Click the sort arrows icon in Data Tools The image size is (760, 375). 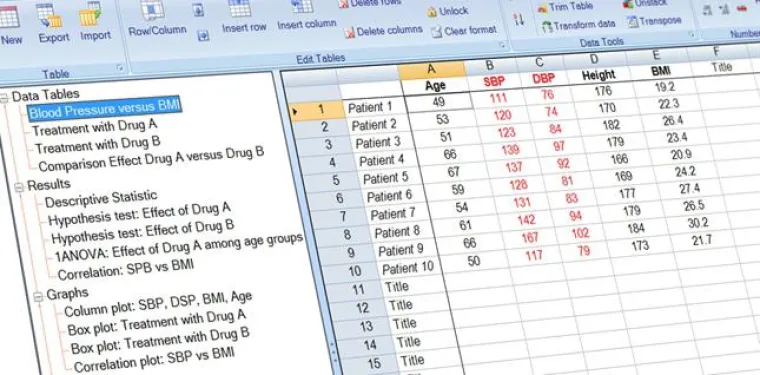pos(519,19)
